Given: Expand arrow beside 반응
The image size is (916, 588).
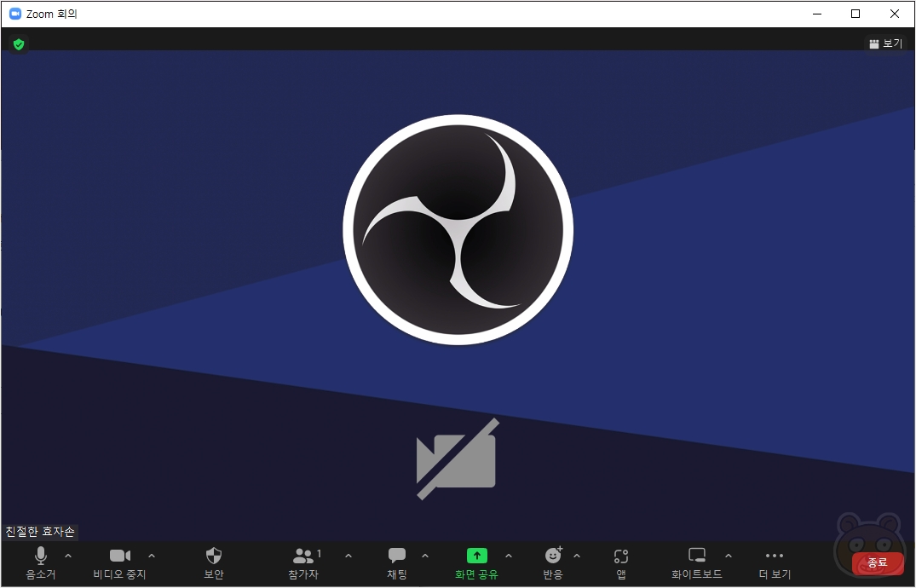Looking at the screenshot, I should (577, 556).
